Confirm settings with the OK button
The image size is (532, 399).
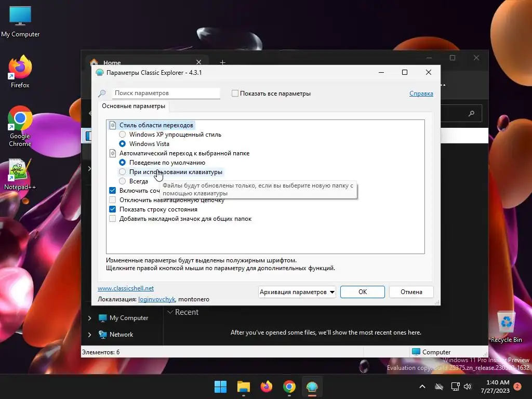(x=362, y=292)
